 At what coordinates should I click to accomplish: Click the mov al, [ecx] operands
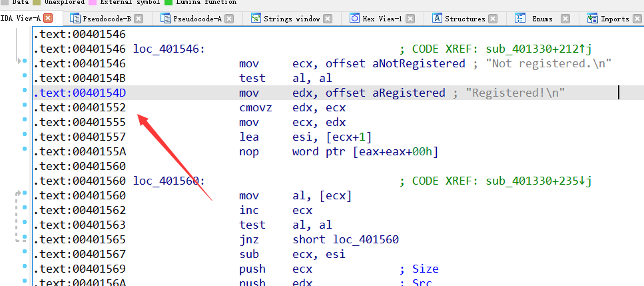(322, 195)
